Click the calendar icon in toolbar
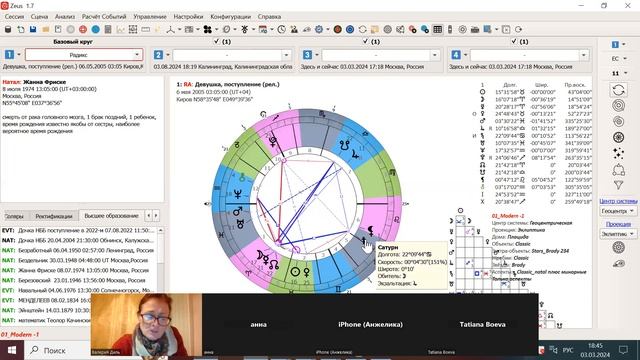Image resolution: width=640 pixels, height=360 pixels. click(263, 29)
